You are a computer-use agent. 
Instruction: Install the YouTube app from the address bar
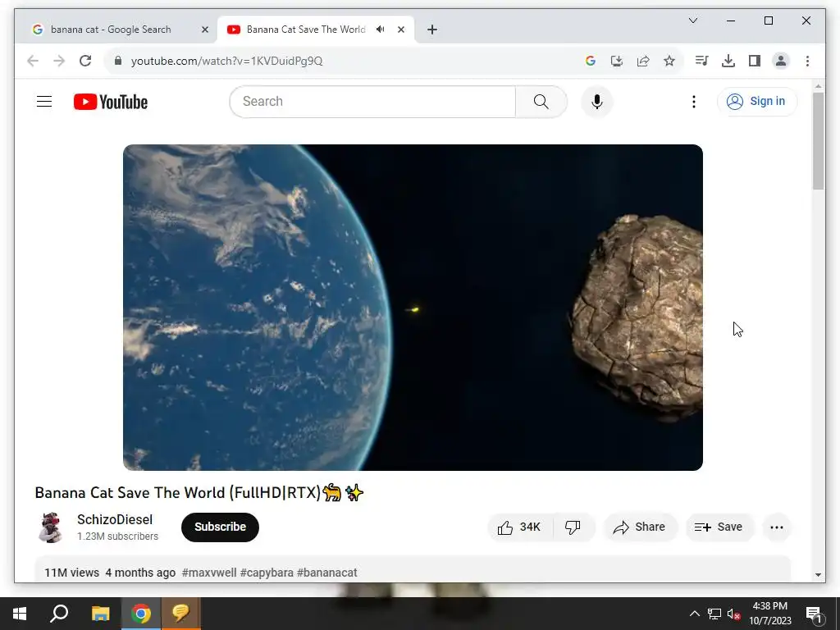pyautogui.click(x=617, y=61)
